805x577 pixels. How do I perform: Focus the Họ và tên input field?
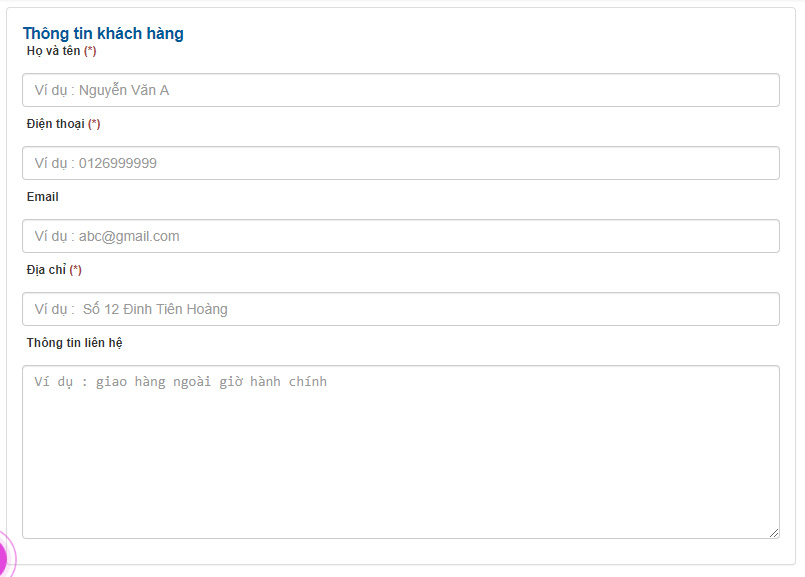coord(401,90)
